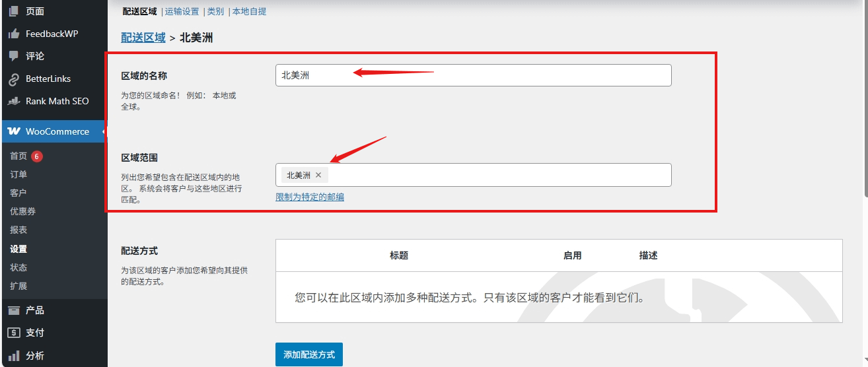Go back via the 配送区域 breadcrumb link

point(143,38)
